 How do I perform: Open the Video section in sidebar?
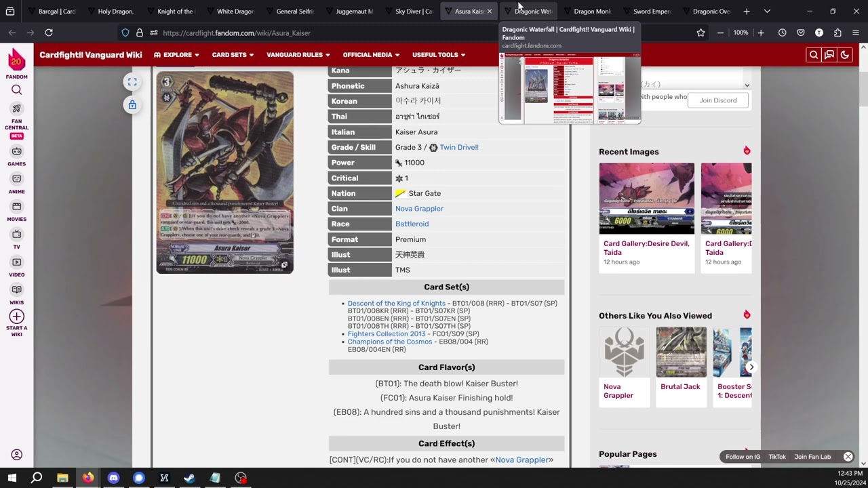coord(16,267)
